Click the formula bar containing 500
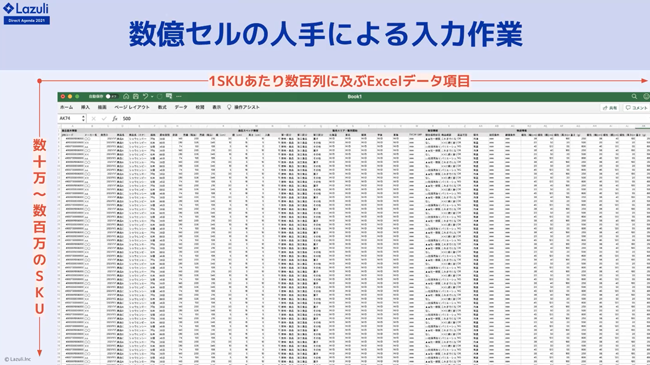The width and height of the screenshot is (650, 365). click(x=385, y=119)
